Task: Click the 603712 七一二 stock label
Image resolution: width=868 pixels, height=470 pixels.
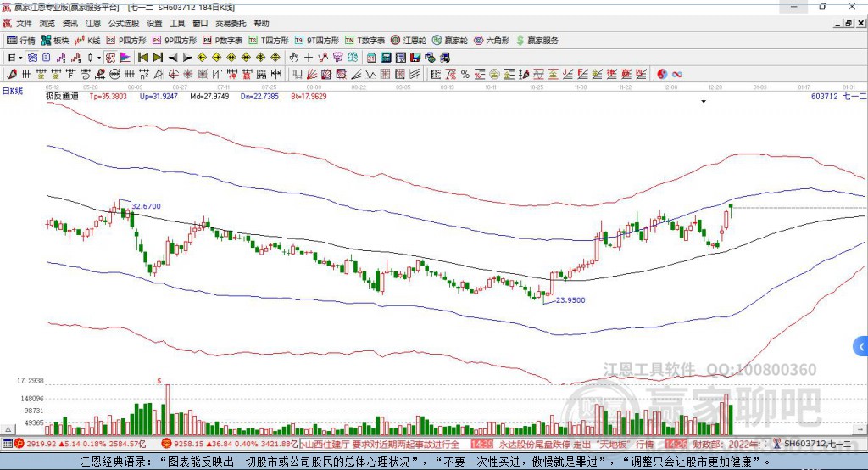Action: point(838,97)
